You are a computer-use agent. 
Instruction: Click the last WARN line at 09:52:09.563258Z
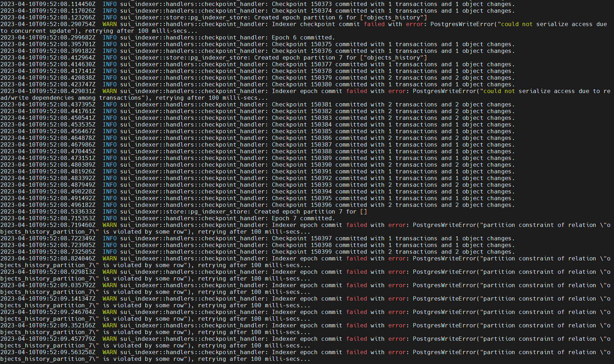109,352
